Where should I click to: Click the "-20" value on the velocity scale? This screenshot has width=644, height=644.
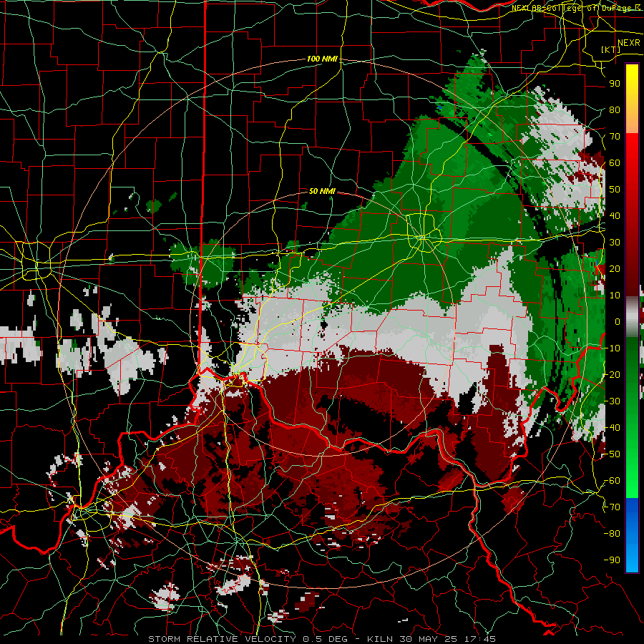pos(612,375)
